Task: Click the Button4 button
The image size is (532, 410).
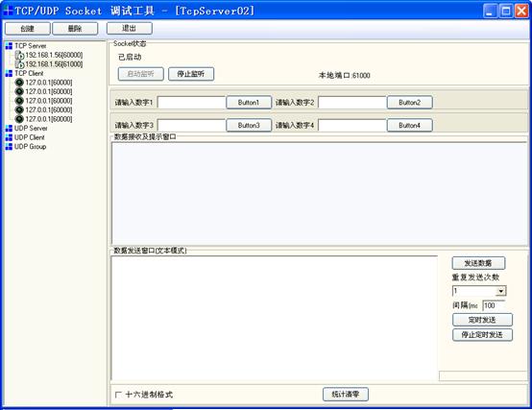Action: coord(409,125)
